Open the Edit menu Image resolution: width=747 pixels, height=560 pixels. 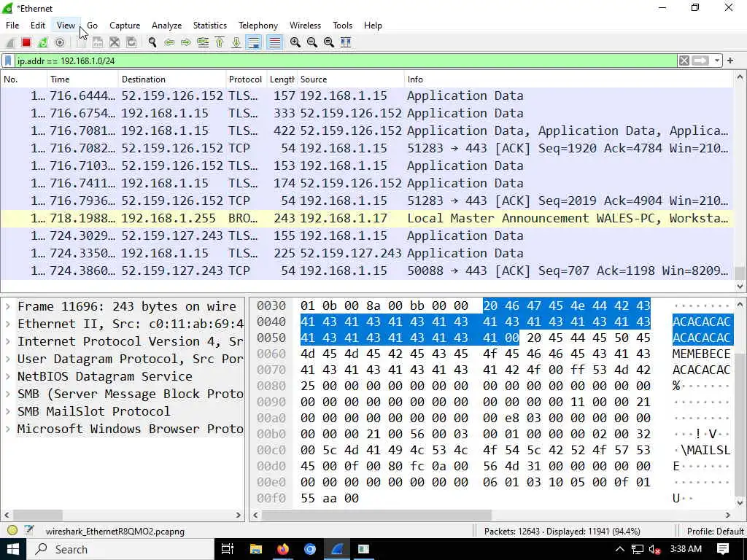pos(38,26)
